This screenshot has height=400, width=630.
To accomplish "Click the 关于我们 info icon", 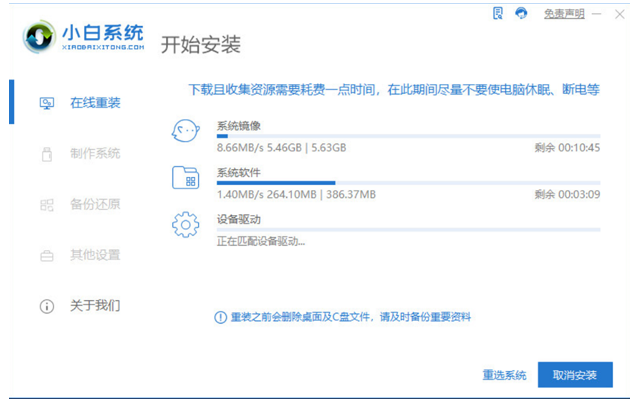I will click(47, 306).
